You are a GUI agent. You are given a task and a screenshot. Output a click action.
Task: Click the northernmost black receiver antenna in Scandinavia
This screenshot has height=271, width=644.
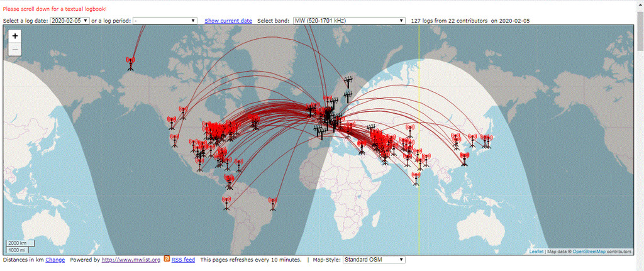(x=348, y=82)
